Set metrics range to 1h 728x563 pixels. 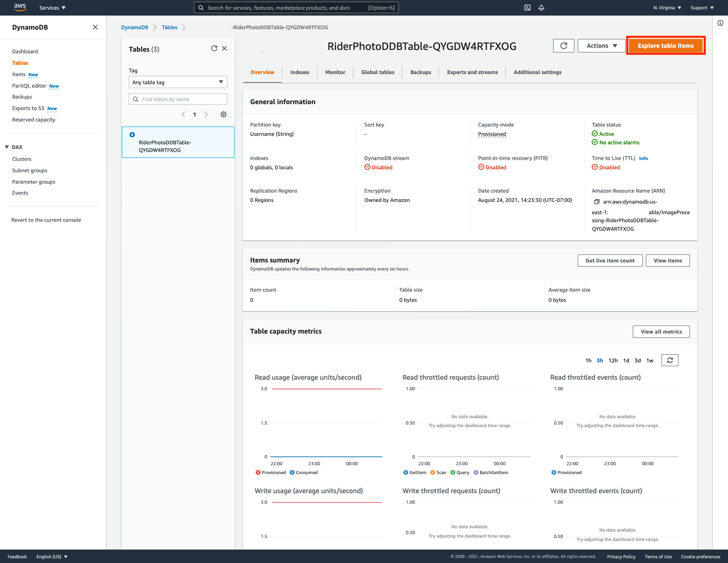tap(588, 361)
